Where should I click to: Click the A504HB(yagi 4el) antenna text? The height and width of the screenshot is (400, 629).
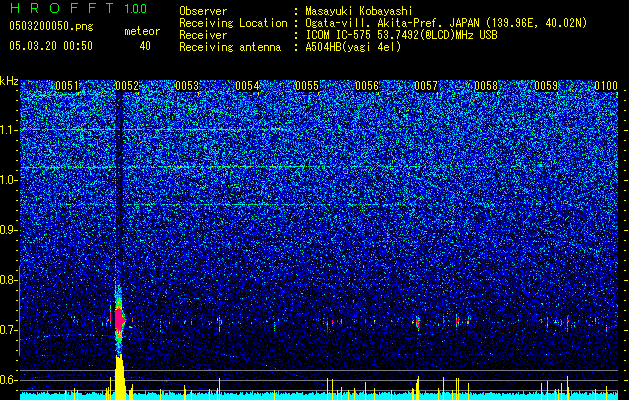coord(353,47)
